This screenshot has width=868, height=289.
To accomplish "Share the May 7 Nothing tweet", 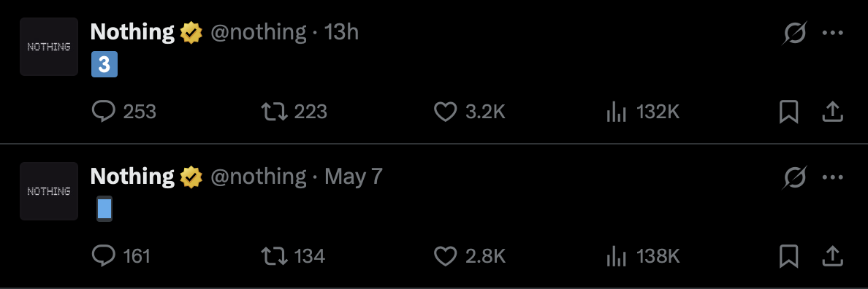I will click(832, 256).
